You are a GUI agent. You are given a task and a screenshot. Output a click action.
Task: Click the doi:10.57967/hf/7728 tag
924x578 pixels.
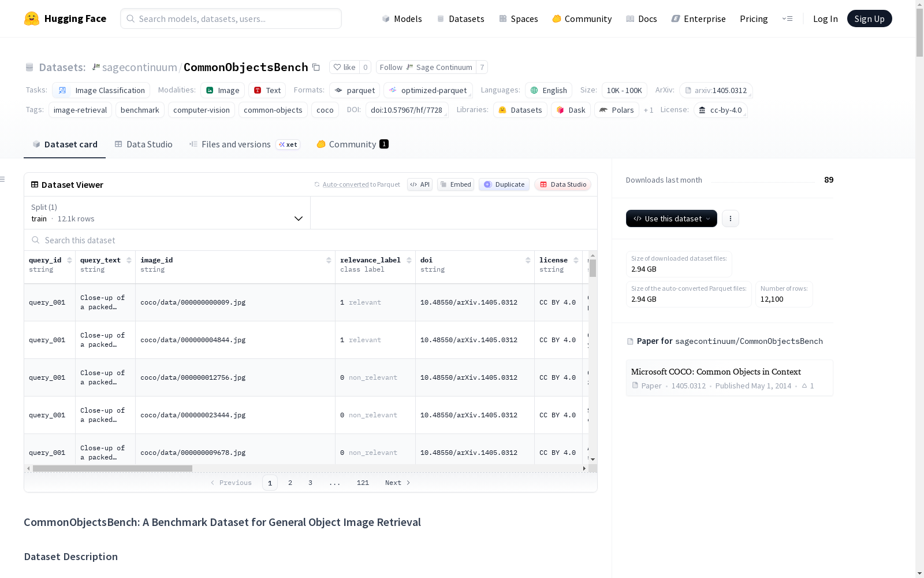pos(407,110)
